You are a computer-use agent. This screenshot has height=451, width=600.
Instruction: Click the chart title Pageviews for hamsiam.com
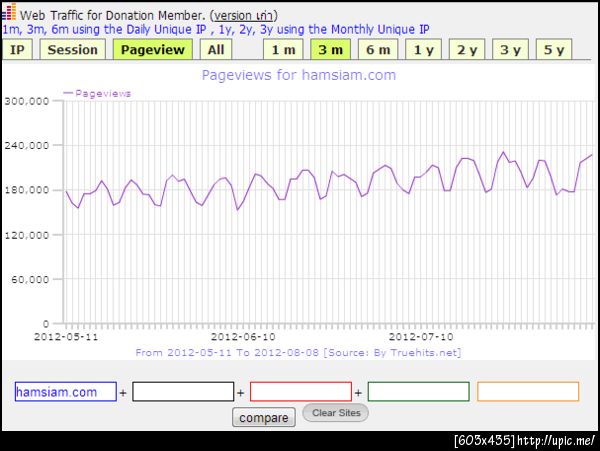[298, 75]
